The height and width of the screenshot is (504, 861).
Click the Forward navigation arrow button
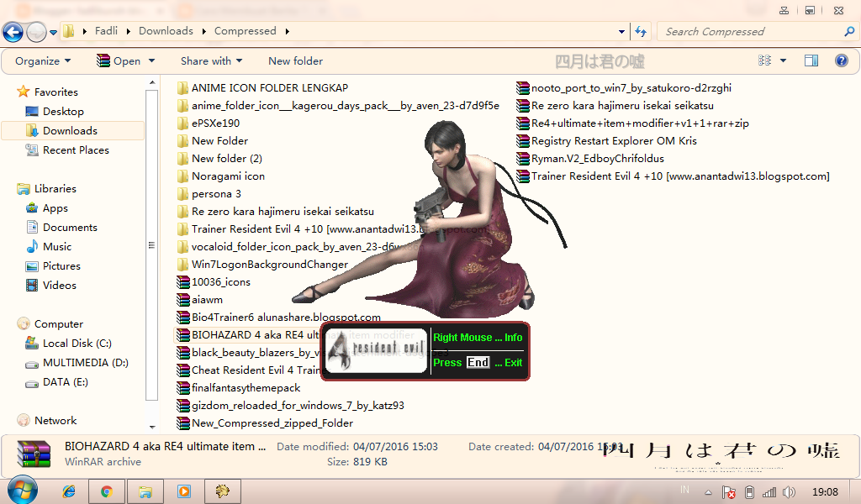(x=36, y=32)
